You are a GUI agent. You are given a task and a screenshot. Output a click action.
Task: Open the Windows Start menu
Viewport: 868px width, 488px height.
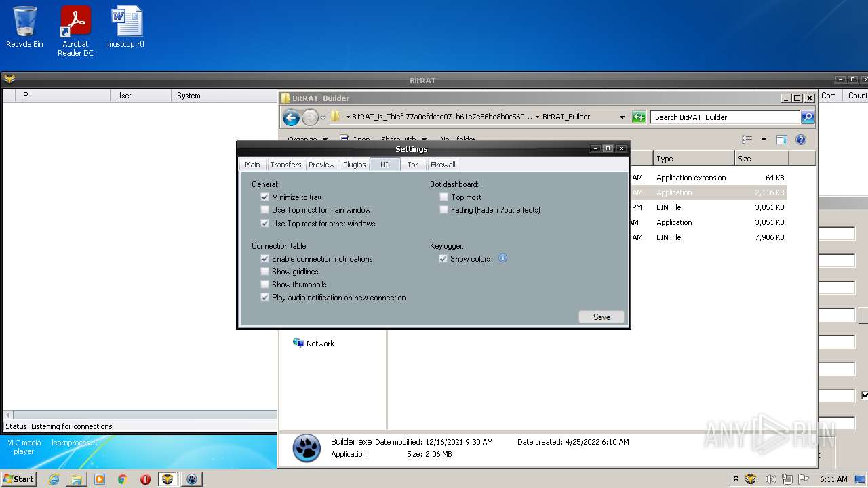pyautogui.click(x=18, y=479)
